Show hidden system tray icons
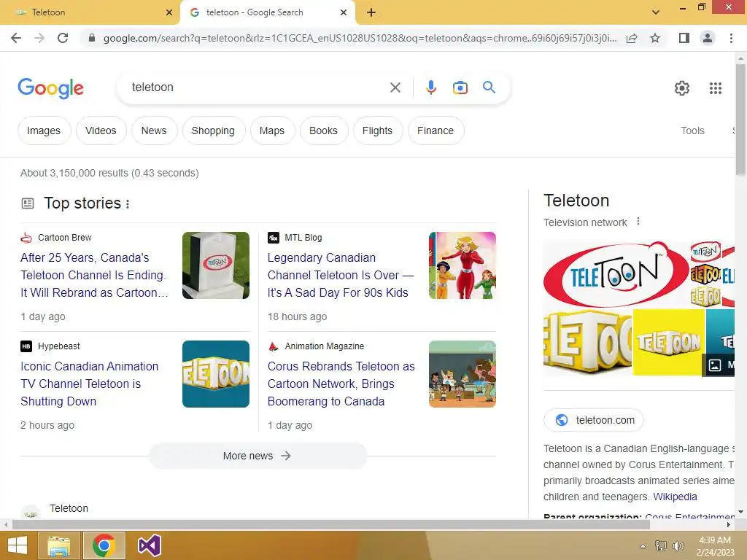The width and height of the screenshot is (747, 560). (643, 546)
